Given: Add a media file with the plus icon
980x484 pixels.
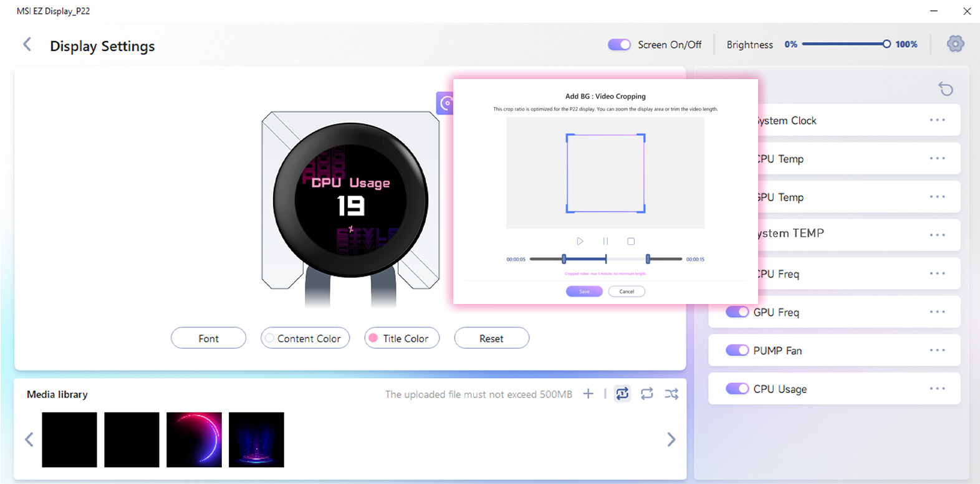Looking at the screenshot, I should tap(588, 394).
